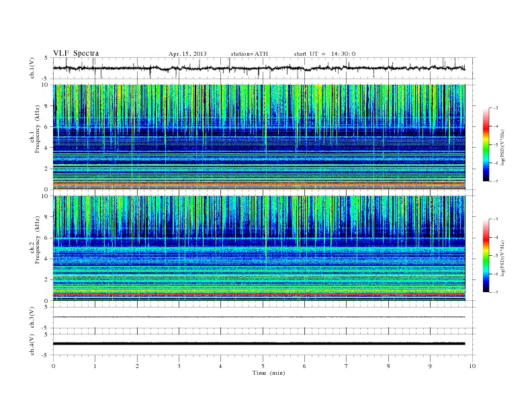Click ch.1 colorbar label 'log(PSD)(V²/Hz)'
The height and width of the screenshot is (411, 532).
coord(502,148)
